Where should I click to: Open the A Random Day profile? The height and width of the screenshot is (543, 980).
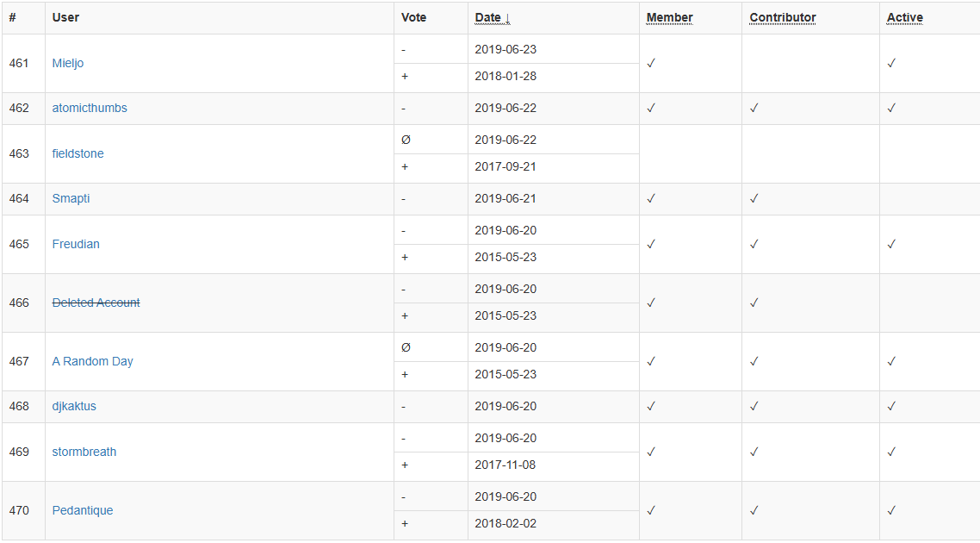pos(92,361)
